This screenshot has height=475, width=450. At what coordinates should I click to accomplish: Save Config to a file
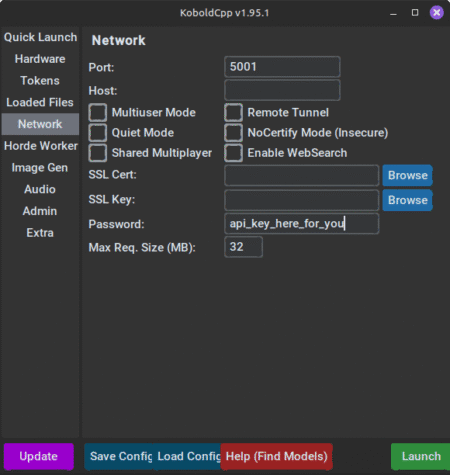coord(119,456)
